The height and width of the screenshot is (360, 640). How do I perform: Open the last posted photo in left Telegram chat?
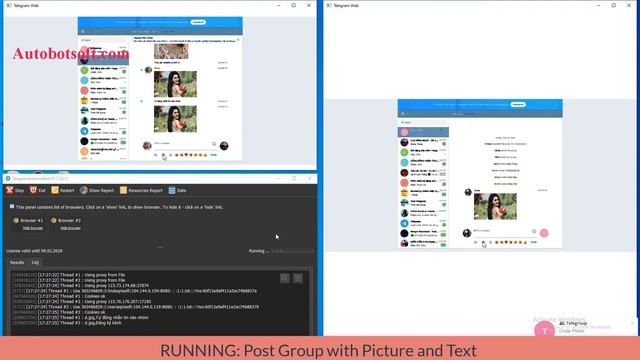point(175,119)
